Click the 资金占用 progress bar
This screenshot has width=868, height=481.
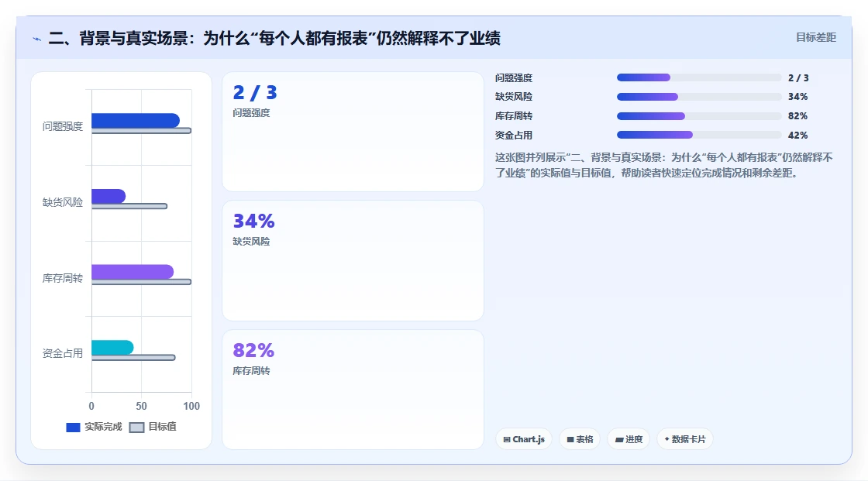click(698, 135)
